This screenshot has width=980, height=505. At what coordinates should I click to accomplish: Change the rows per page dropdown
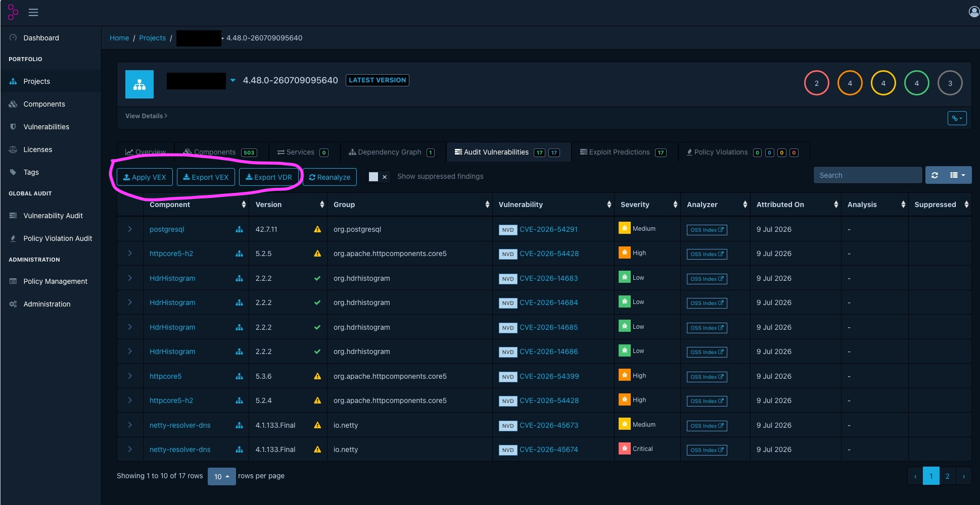(x=221, y=476)
